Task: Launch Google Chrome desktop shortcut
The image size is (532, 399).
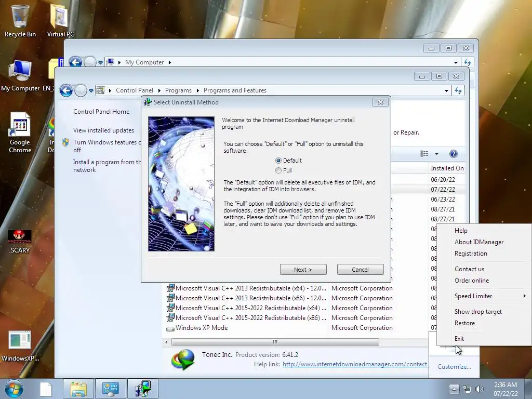Action: pos(20,133)
